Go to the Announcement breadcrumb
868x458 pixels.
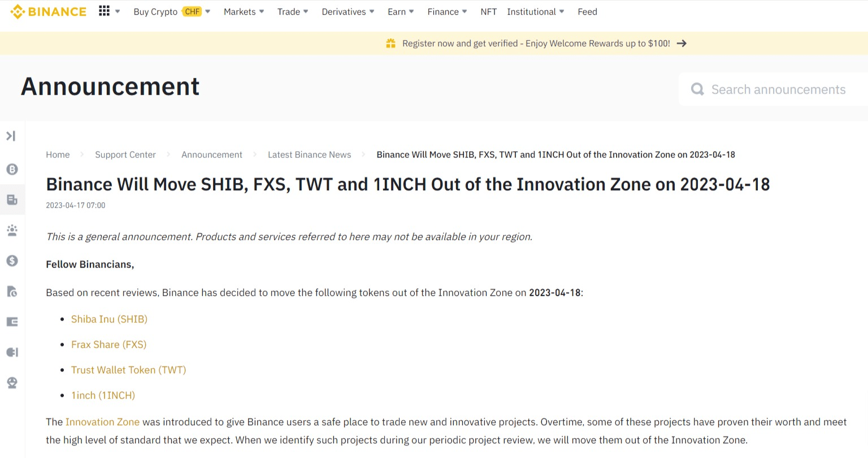(x=212, y=154)
